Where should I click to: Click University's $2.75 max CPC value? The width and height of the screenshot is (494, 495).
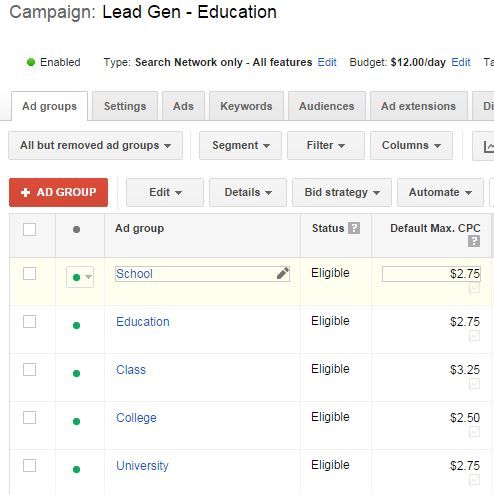click(465, 466)
